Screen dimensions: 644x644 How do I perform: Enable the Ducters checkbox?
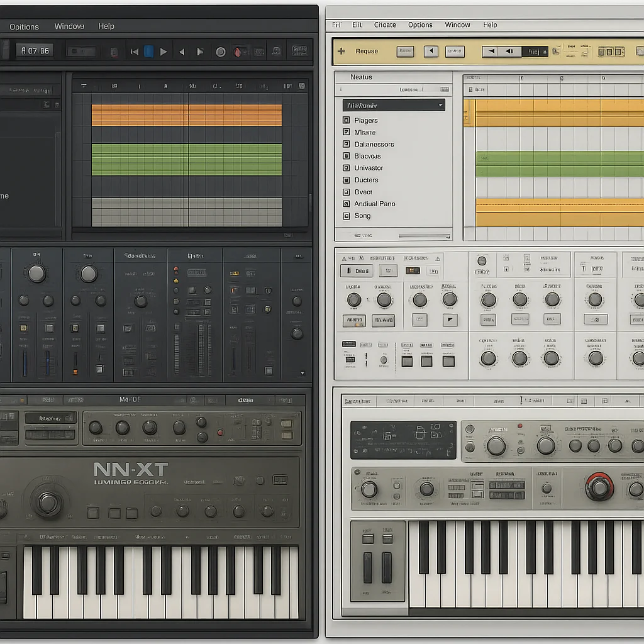346,180
